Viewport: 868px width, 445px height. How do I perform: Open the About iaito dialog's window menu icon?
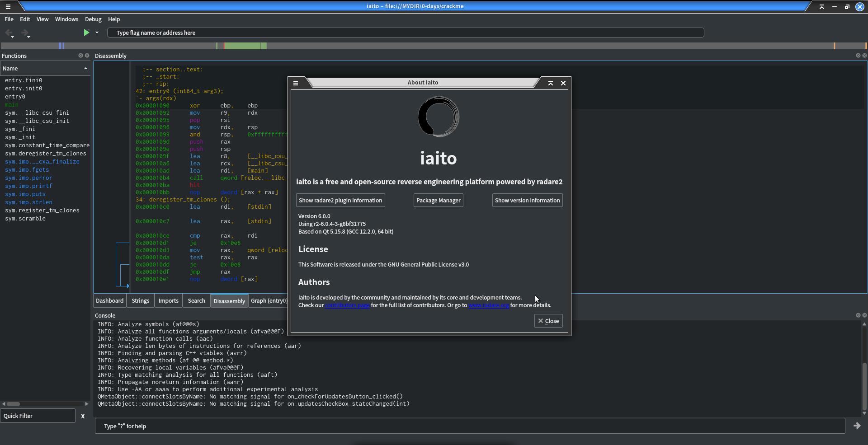pyautogui.click(x=296, y=83)
